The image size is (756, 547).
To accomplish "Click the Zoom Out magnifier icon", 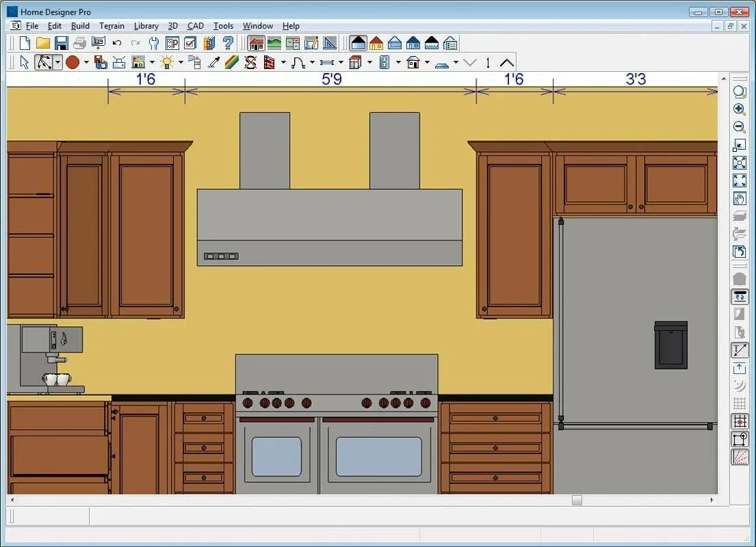I will 739,126.
